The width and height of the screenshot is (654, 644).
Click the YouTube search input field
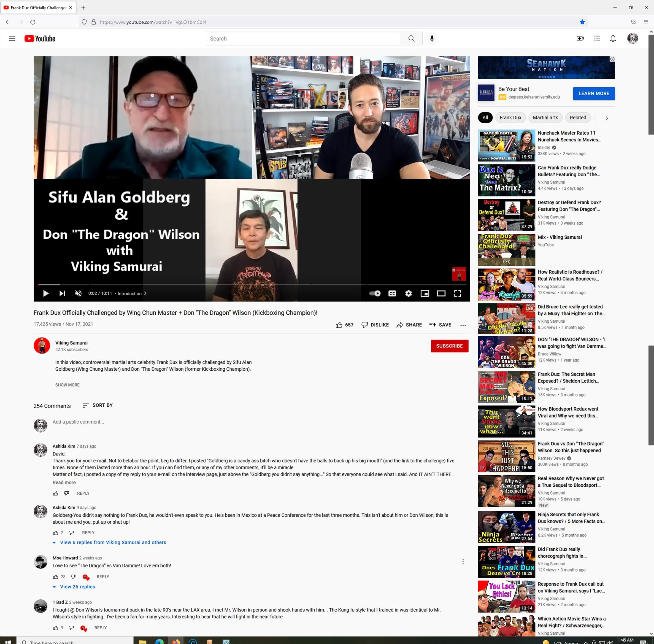pyautogui.click(x=303, y=39)
